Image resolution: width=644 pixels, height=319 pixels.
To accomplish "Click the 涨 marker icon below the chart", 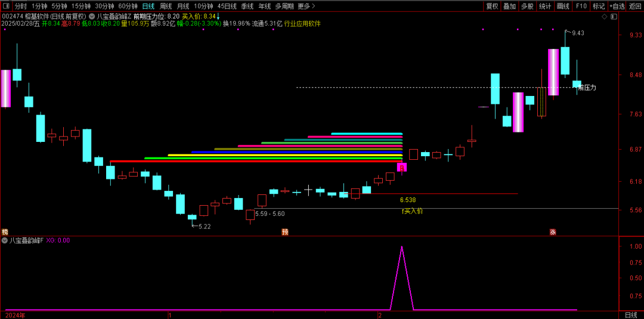I will [x=553, y=232].
